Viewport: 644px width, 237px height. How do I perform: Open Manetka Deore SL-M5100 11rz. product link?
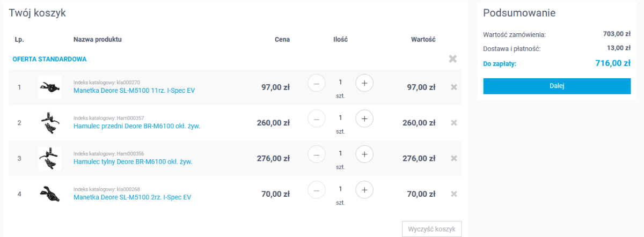(134, 91)
